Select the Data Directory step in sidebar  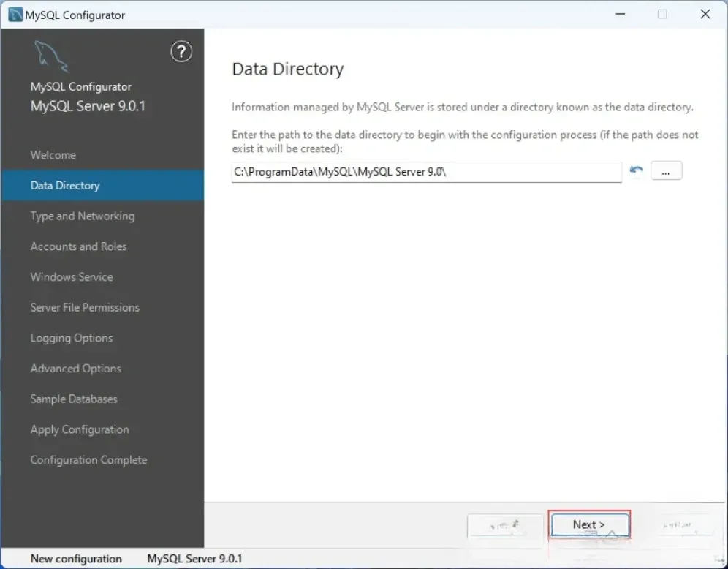pos(102,185)
